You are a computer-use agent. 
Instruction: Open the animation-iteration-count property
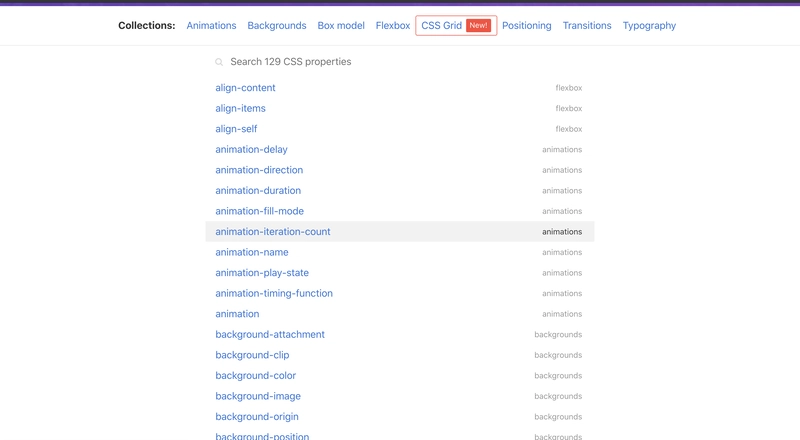[x=273, y=232]
